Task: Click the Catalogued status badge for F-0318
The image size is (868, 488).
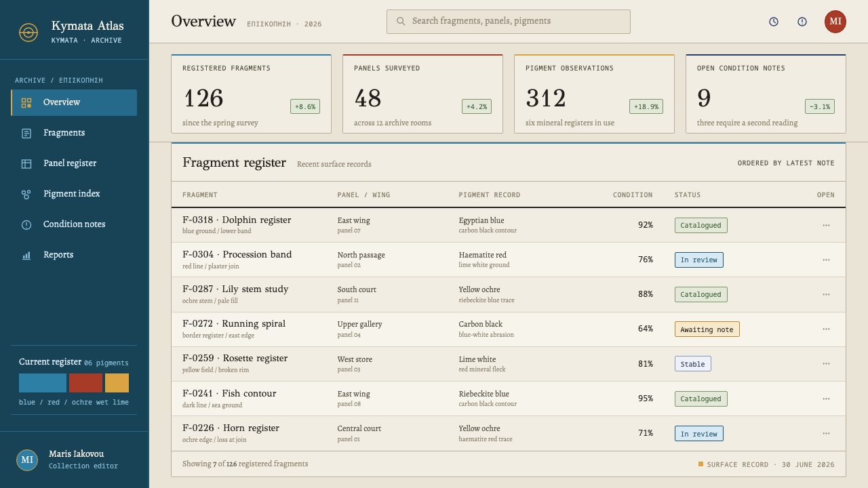Action: (x=701, y=225)
